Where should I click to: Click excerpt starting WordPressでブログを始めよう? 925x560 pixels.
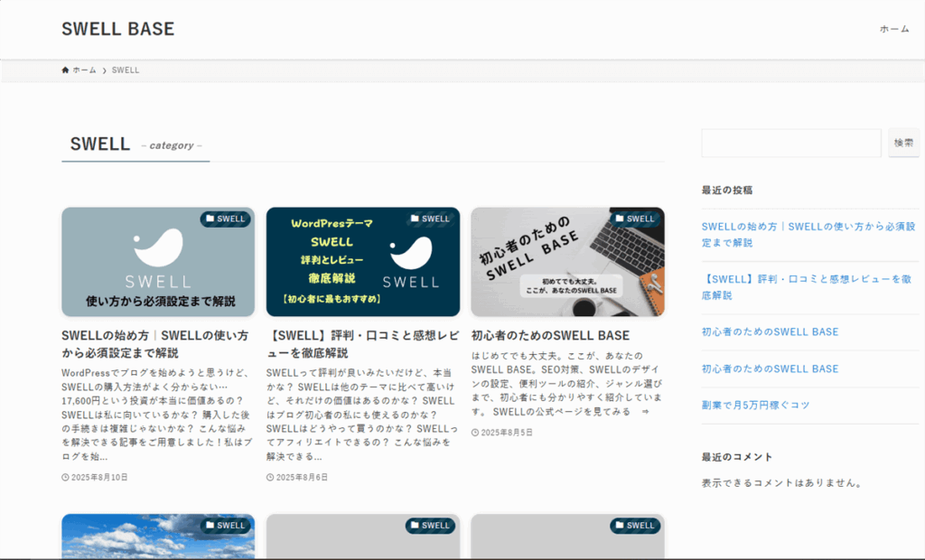[157, 415]
